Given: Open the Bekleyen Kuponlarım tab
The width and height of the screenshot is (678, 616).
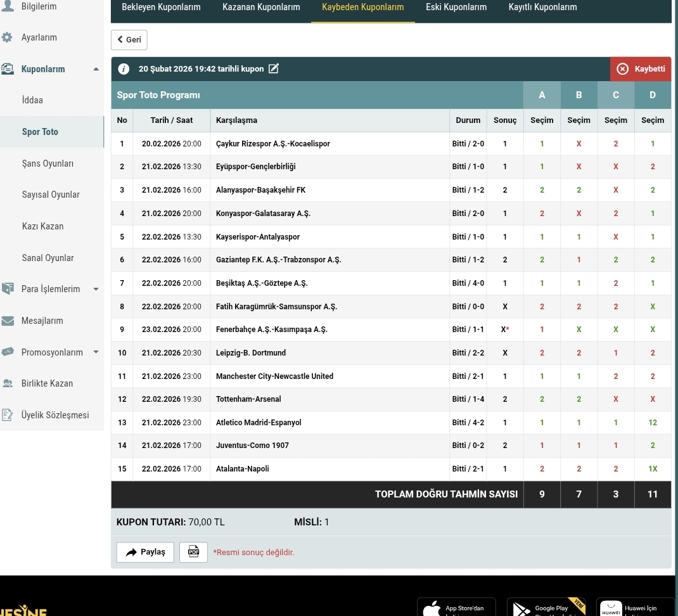Looking at the screenshot, I should [161, 8].
